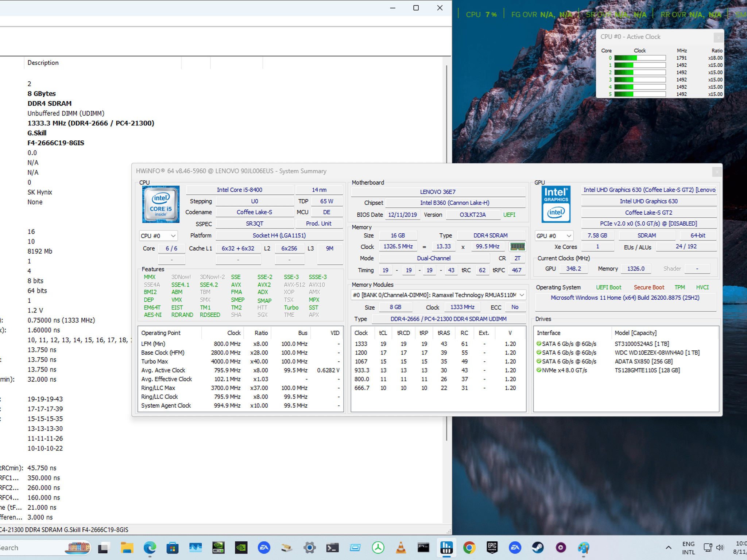This screenshot has height=560, width=747.
Task: Launch VLC media player from the taskbar
Action: 401,548
